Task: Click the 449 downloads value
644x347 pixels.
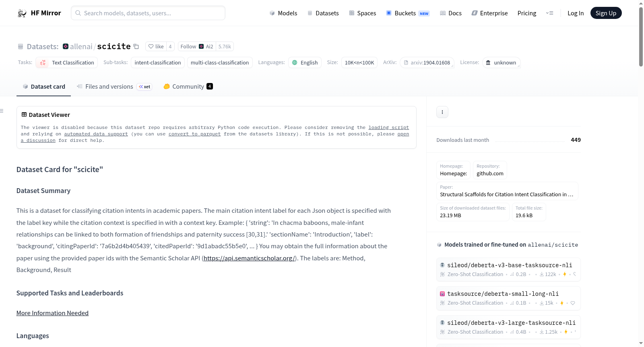Action: coord(576,140)
